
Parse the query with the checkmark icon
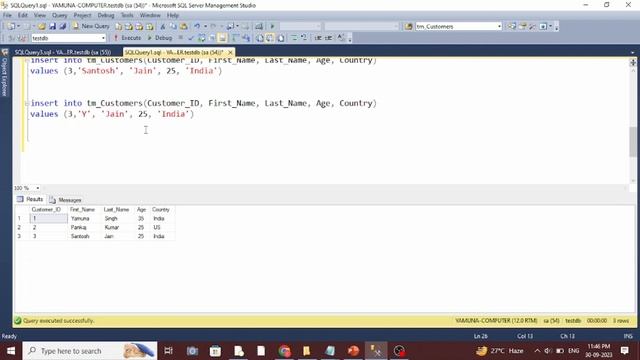[191, 38]
